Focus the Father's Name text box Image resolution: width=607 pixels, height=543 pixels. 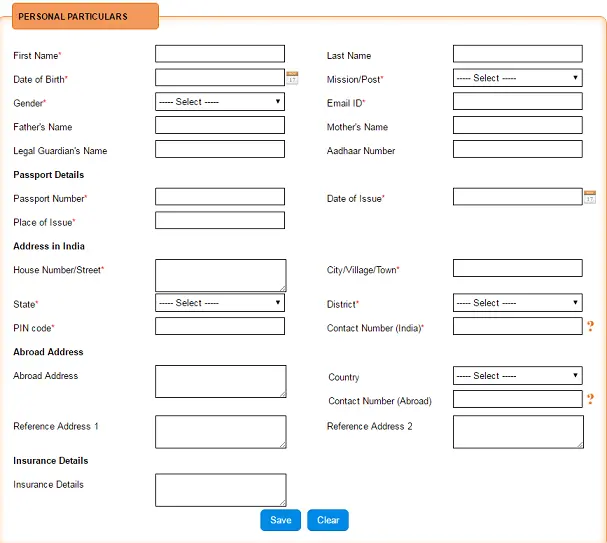[220, 125]
